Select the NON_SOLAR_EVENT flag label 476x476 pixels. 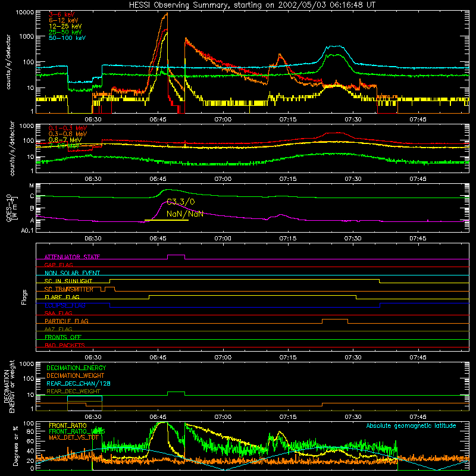click(x=72, y=273)
